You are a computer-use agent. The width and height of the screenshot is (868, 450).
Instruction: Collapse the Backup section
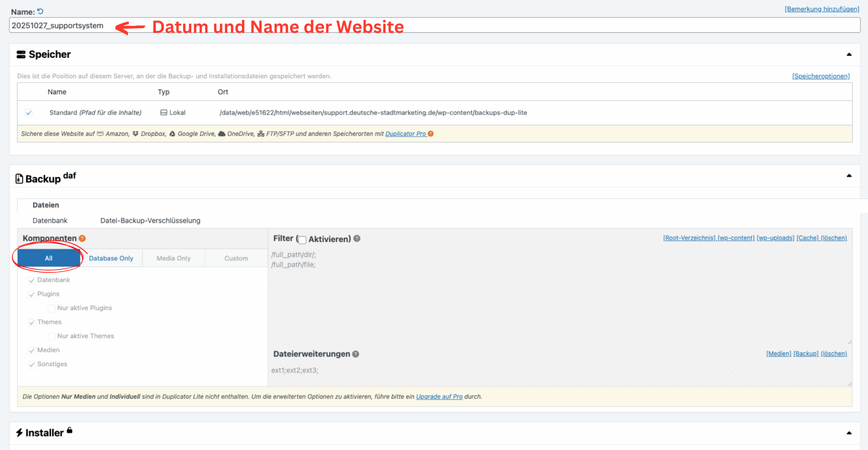coord(849,176)
